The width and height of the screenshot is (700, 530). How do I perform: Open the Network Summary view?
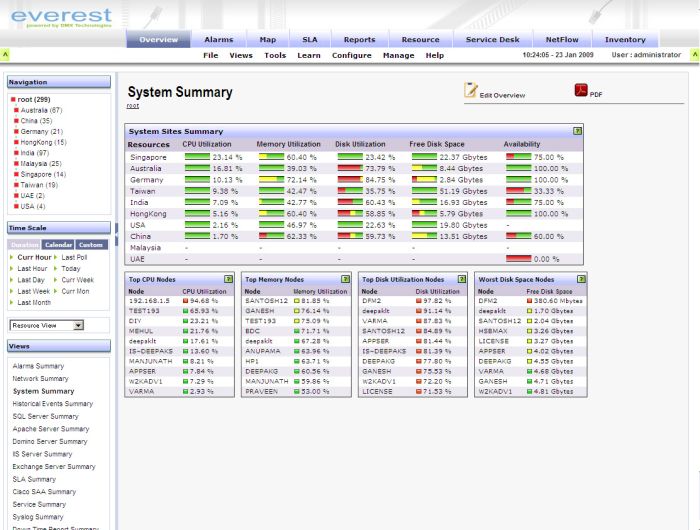(x=41, y=379)
